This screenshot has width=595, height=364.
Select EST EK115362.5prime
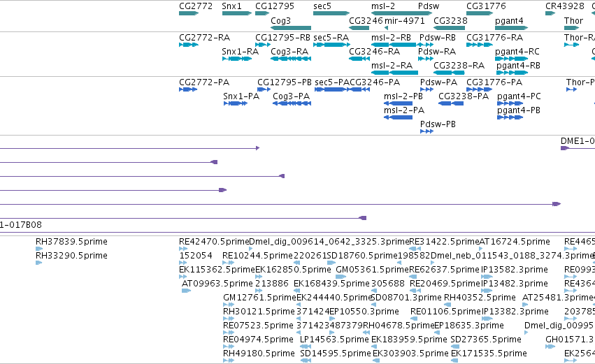coord(217,270)
